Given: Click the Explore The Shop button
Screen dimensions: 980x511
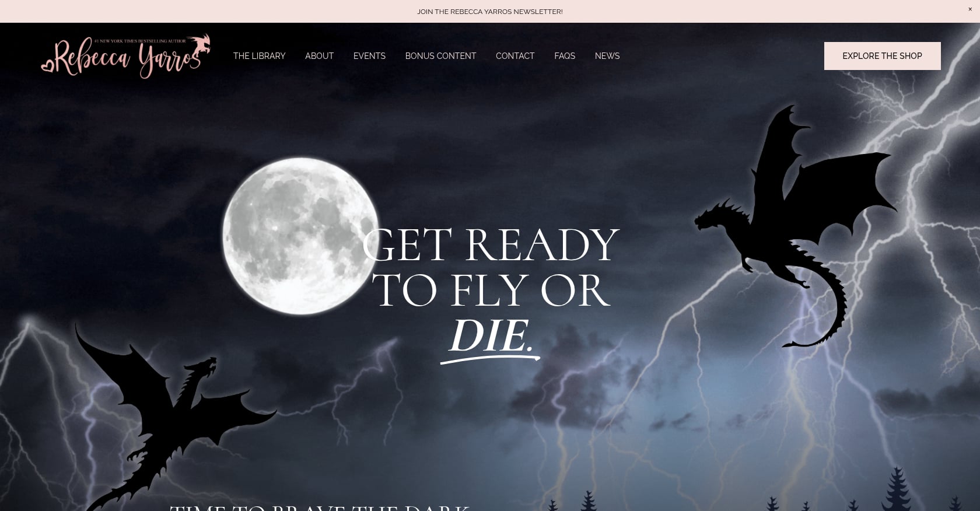Looking at the screenshot, I should (882, 56).
